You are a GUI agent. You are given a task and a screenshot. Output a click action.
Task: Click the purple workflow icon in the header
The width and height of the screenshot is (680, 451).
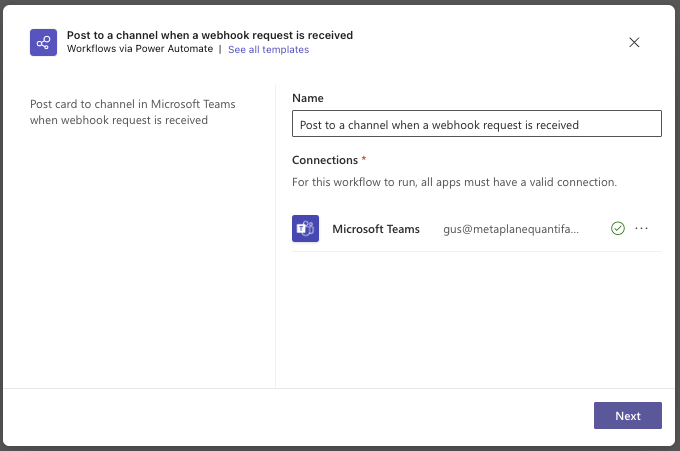tap(43, 42)
